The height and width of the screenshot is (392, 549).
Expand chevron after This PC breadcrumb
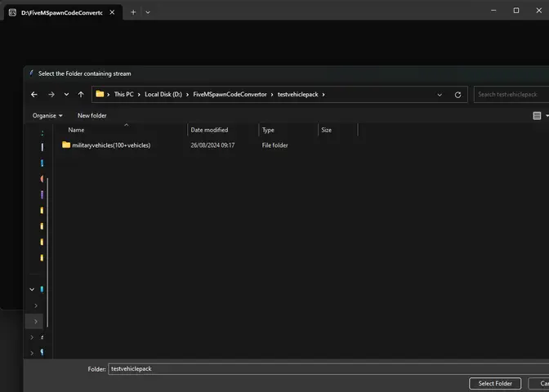tap(139, 95)
